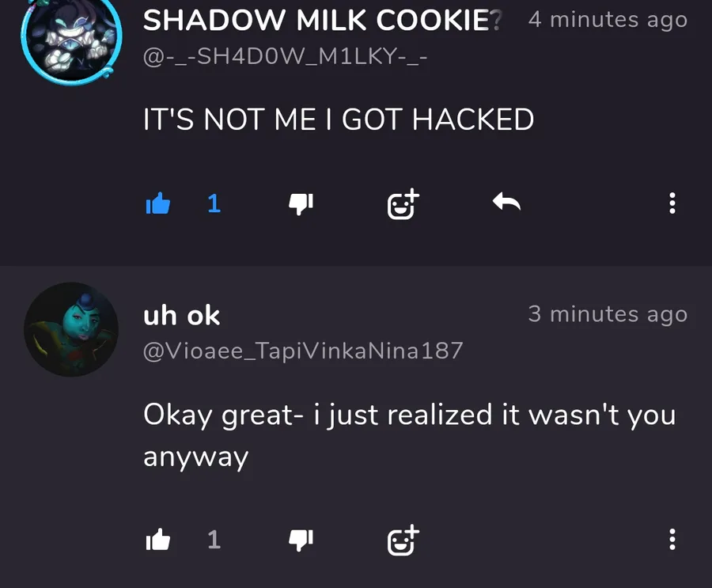Image resolution: width=712 pixels, height=588 pixels.
Task: Click the like count on uh ok comment
Action: click(x=214, y=540)
